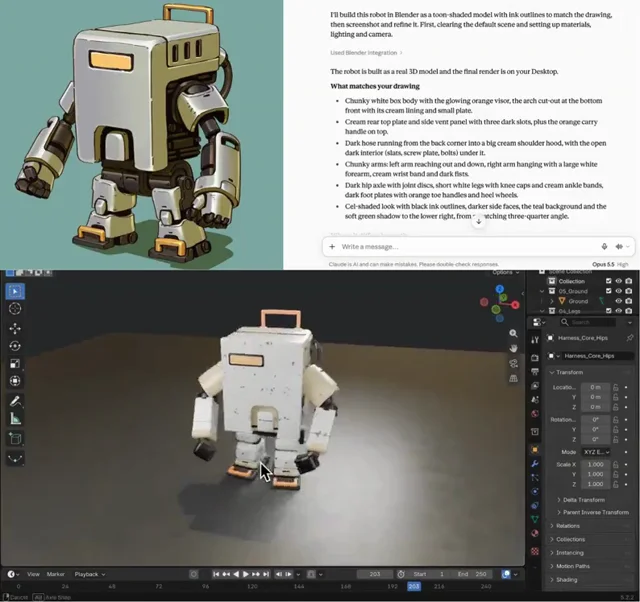Activate the 3D Cursor tool

click(15, 309)
